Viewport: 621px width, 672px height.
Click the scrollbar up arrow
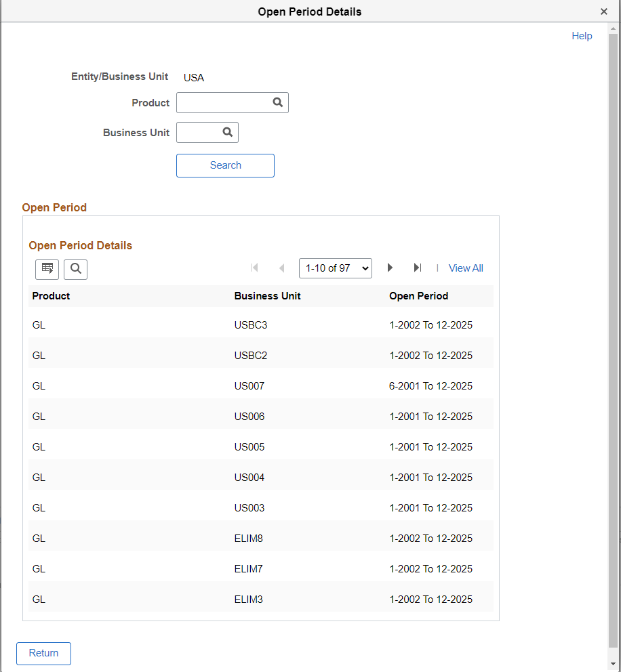(x=614, y=28)
